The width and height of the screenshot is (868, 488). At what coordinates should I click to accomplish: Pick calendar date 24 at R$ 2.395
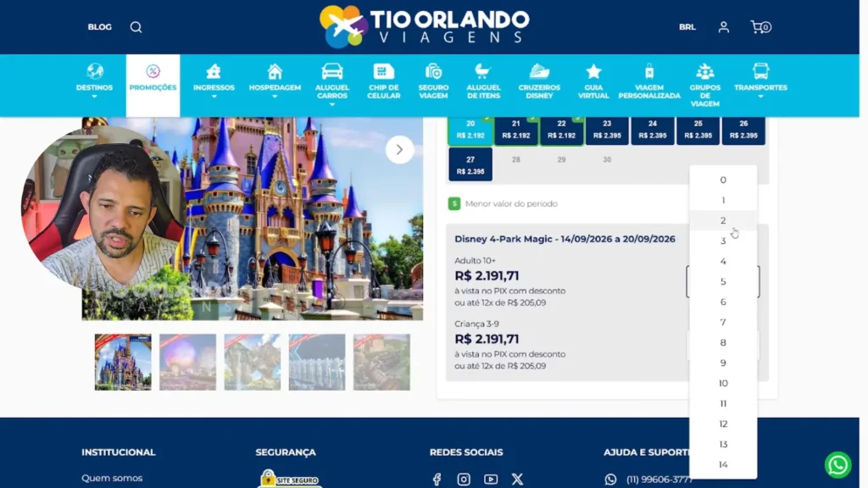click(653, 130)
